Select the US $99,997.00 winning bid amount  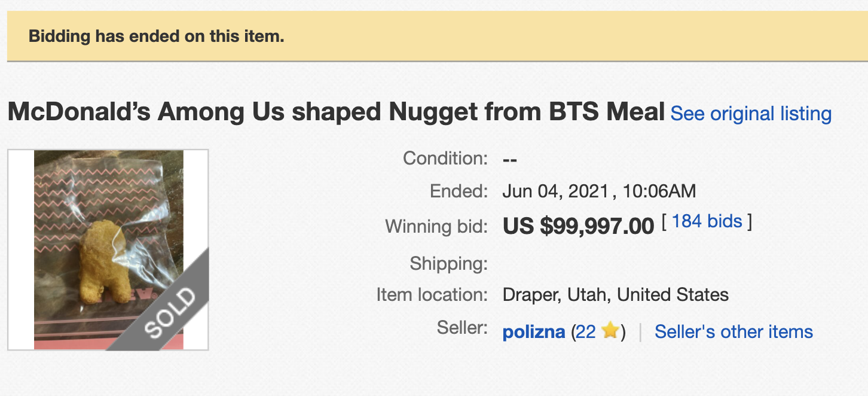coord(579,227)
